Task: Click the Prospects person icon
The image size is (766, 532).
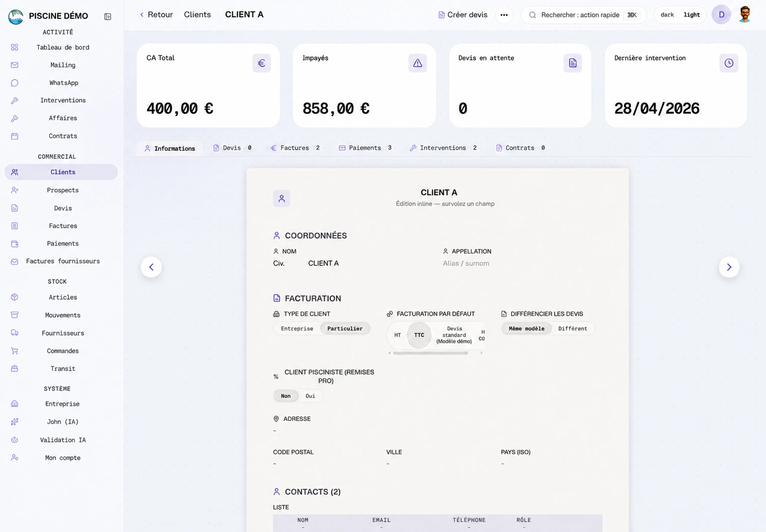Action: pyautogui.click(x=15, y=190)
